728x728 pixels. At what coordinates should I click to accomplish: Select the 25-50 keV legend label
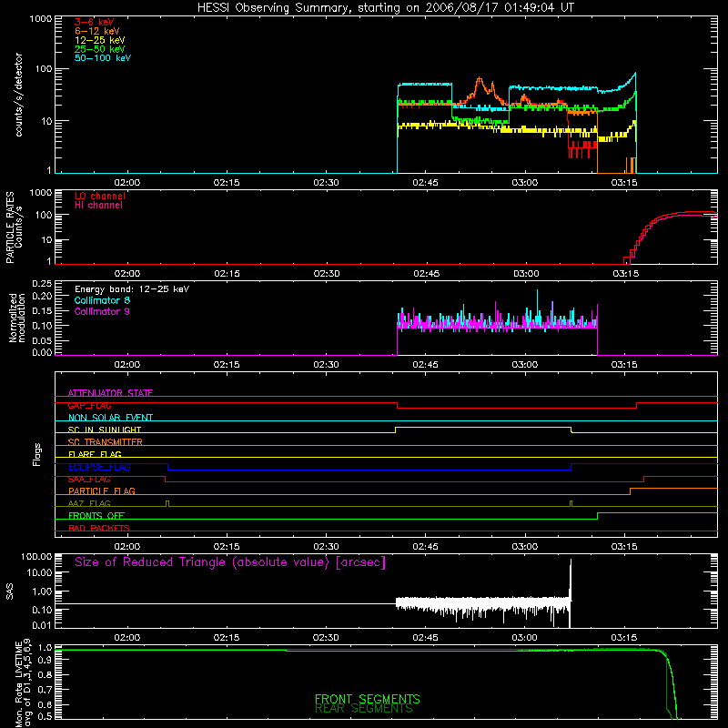100,49
